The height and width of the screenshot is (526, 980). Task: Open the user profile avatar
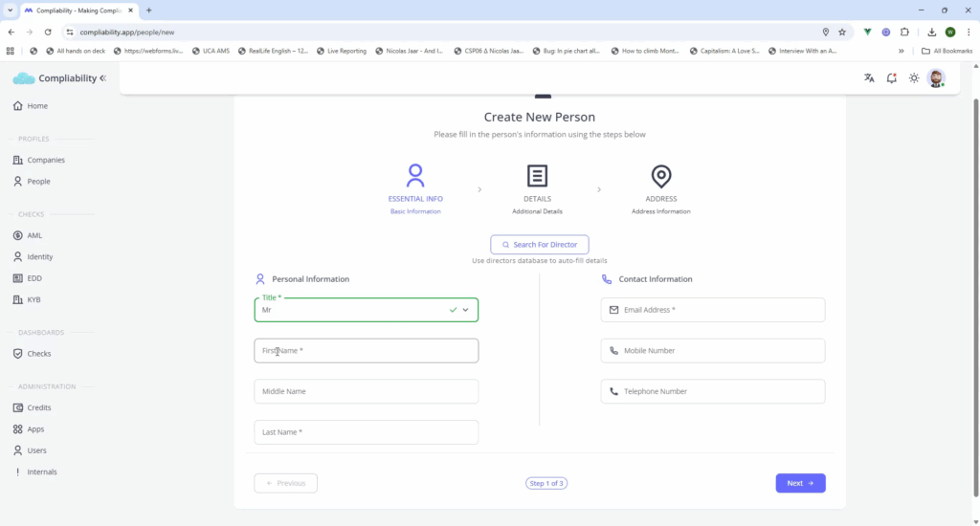pos(936,78)
